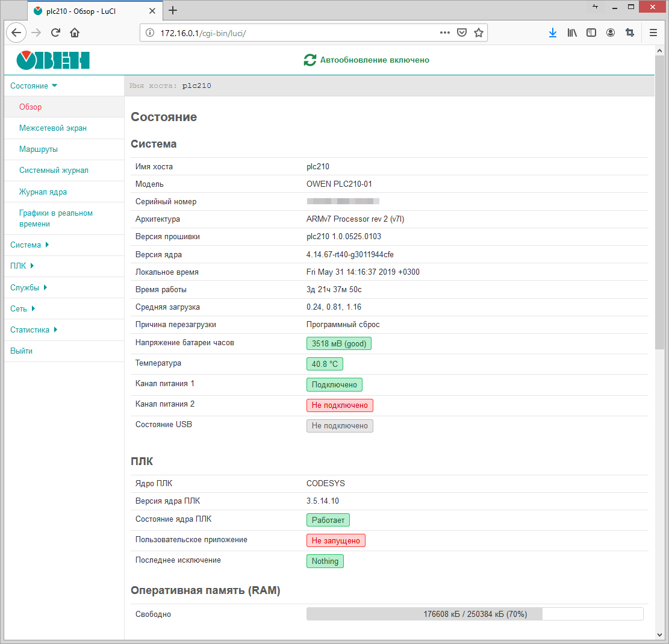This screenshot has width=669, height=644.
Task: Click the address bar URL field
Action: (289, 33)
